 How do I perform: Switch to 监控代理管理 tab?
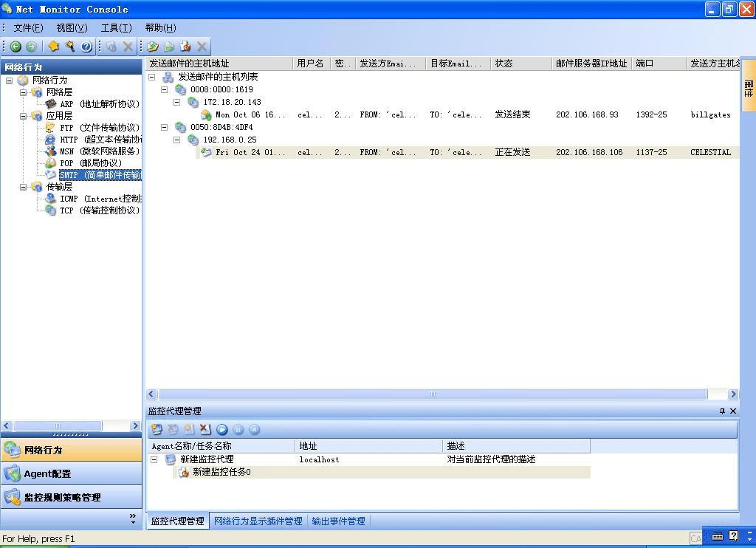click(x=178, y=521)
